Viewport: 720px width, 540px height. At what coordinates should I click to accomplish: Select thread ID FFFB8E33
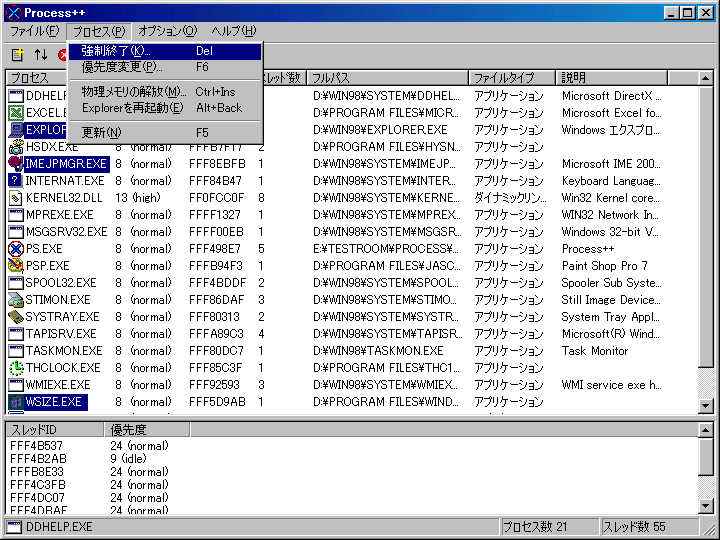[37, 472]
